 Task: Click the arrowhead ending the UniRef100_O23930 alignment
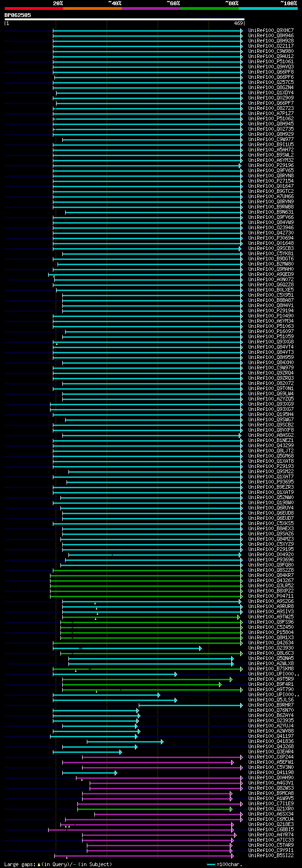201,648
